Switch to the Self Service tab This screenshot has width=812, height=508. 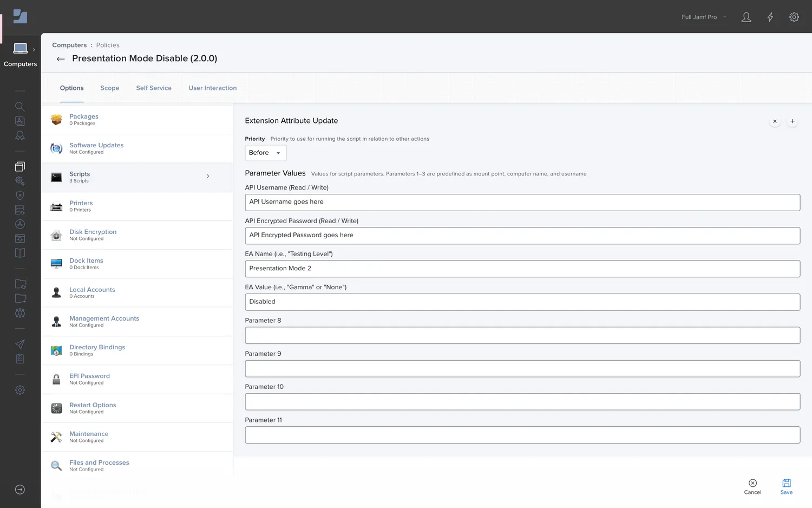click(x=154, y=88)
